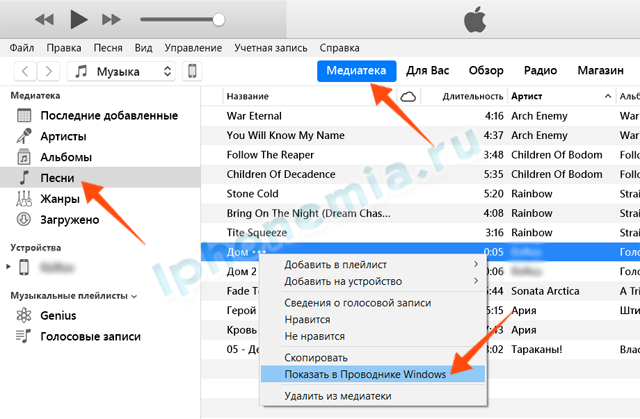
Task: Switch to the Обзор tab
Action: (x=486, y=71)
